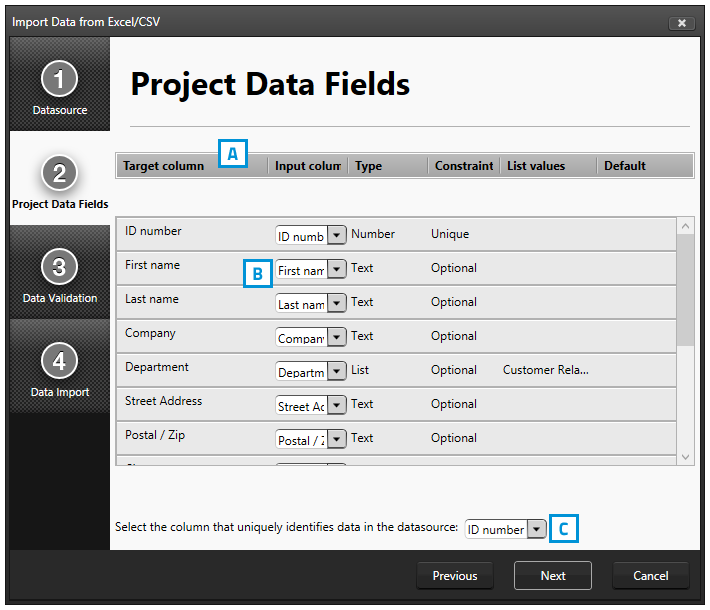Open the ID number input column dropdown

pos(336,235)
